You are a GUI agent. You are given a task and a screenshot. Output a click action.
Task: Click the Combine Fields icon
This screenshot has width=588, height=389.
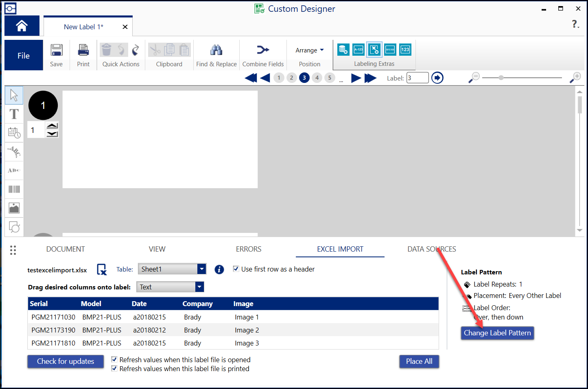pyautogui.click(x=263, y=50)
